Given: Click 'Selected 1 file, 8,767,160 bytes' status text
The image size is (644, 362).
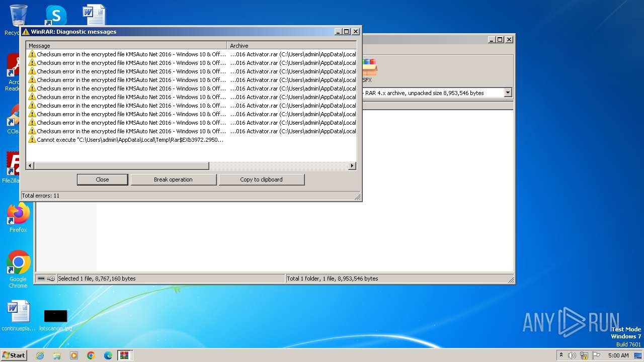Looking at the screenshot, I should pyautogui.click(x=97, y=279).
